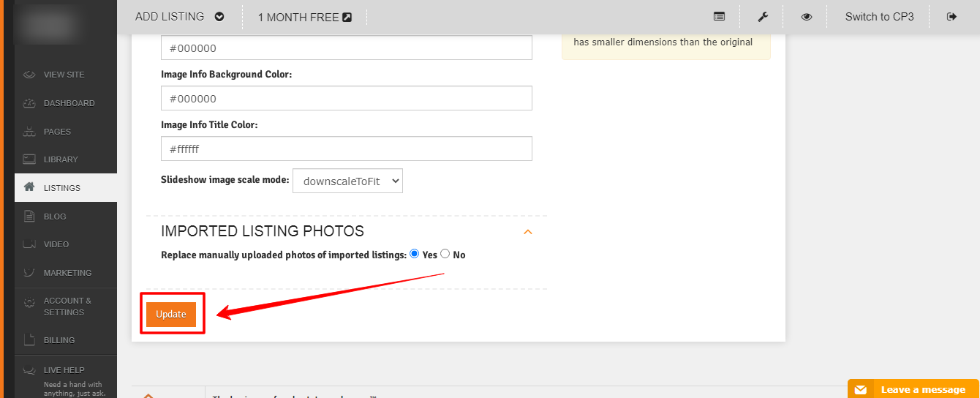
Task: Go to Marketing in the sidebar
Action: click(x=67, y=273)
